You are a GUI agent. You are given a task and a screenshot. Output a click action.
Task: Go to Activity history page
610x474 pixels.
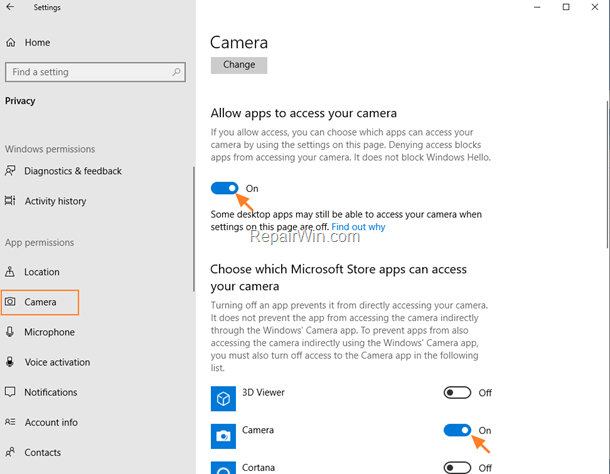(55, 201)
